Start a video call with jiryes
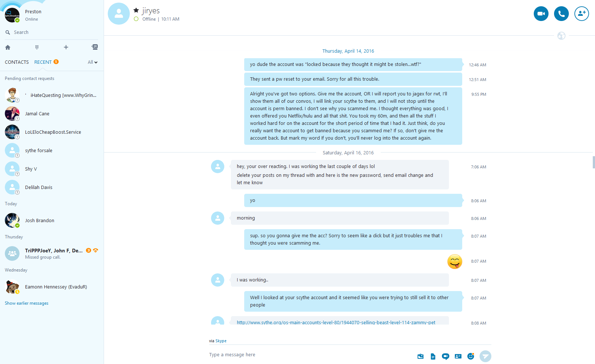 point(541,14)
